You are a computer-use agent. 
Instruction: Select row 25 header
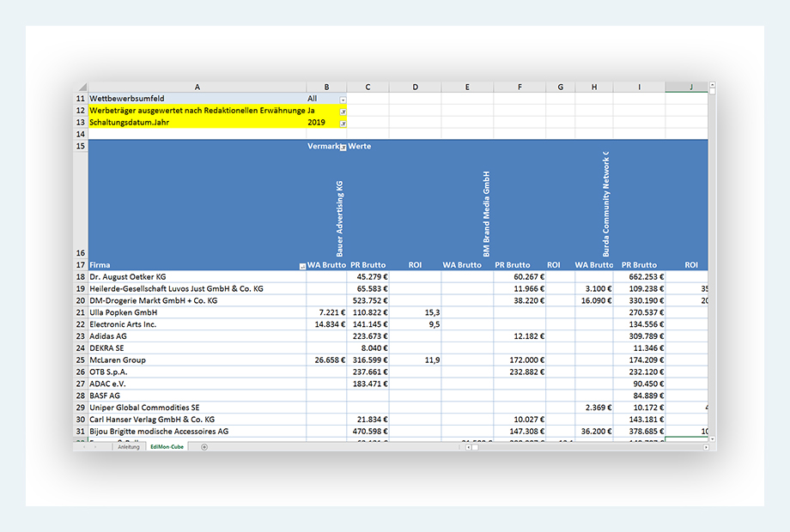pyautogui.click(x=81, y=360)
